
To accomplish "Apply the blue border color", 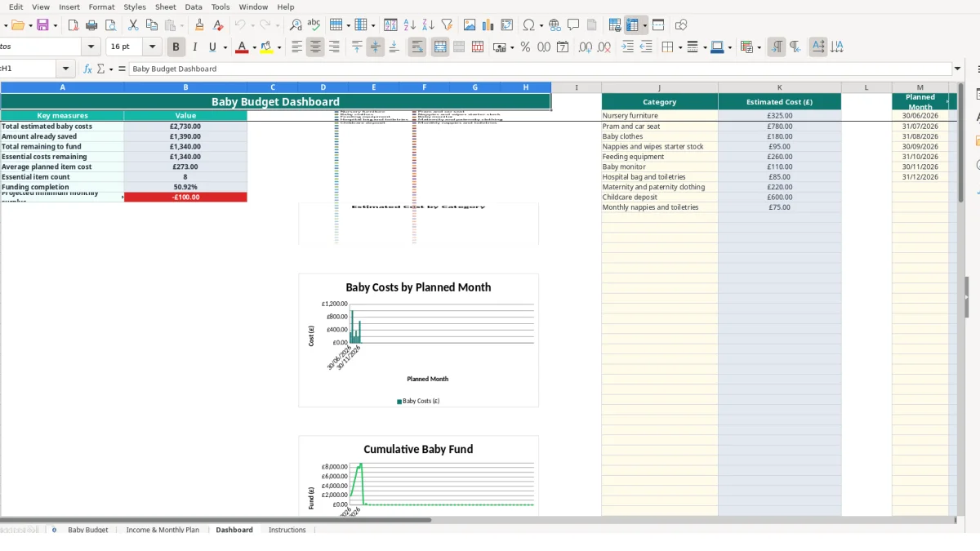I will click(717, 47).
